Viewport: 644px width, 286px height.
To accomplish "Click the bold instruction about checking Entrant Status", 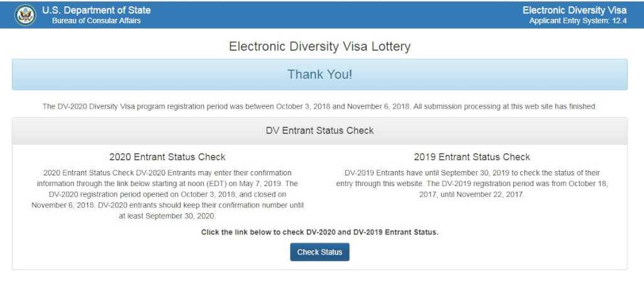I will (x=319, y=232).
